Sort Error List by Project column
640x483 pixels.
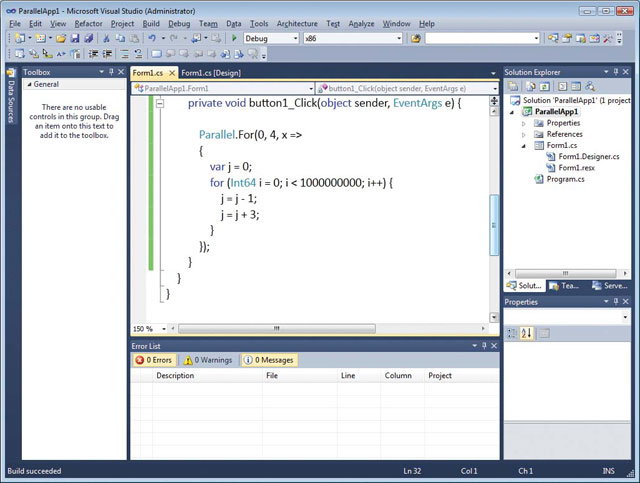(x=461, y=376)
